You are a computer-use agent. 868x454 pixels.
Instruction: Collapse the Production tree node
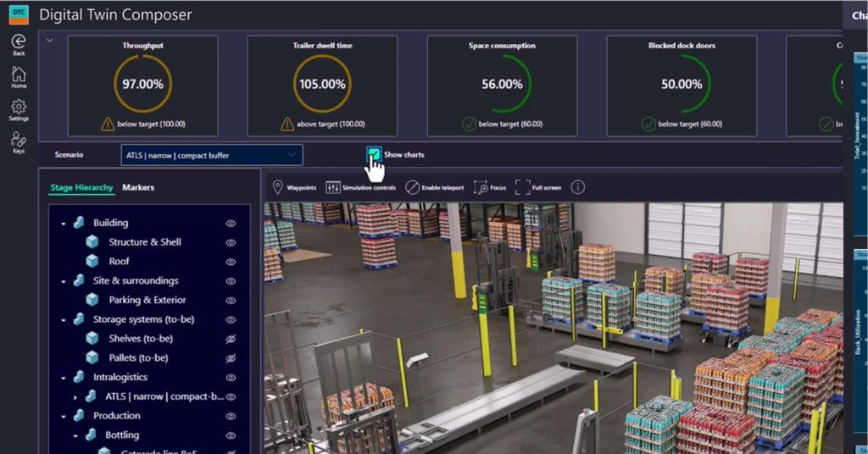63,417
